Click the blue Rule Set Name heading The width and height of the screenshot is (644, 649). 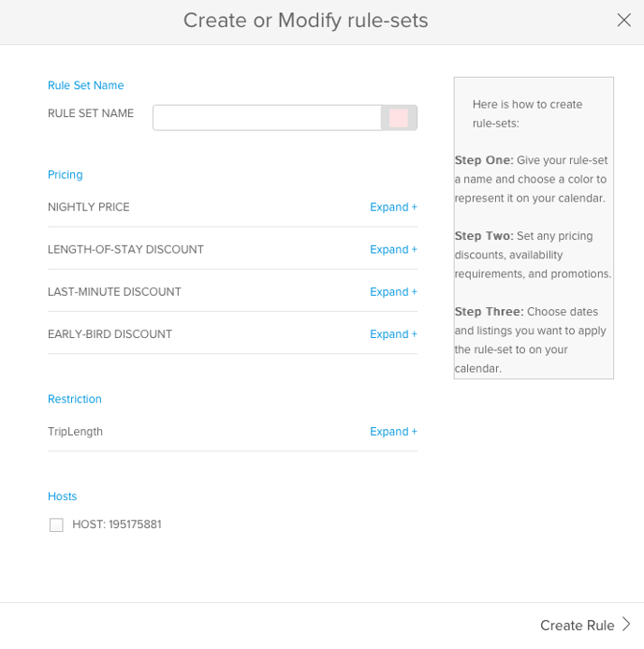click(86, 85)
